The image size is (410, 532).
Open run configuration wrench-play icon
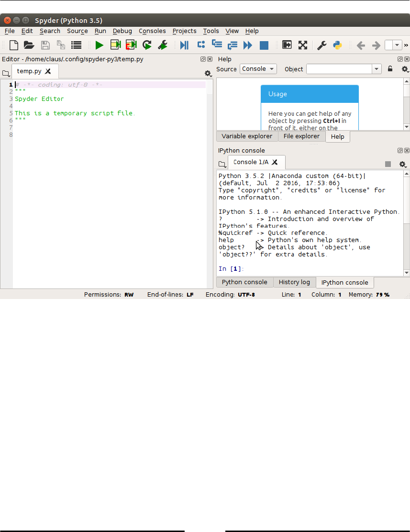coord(163,45)
